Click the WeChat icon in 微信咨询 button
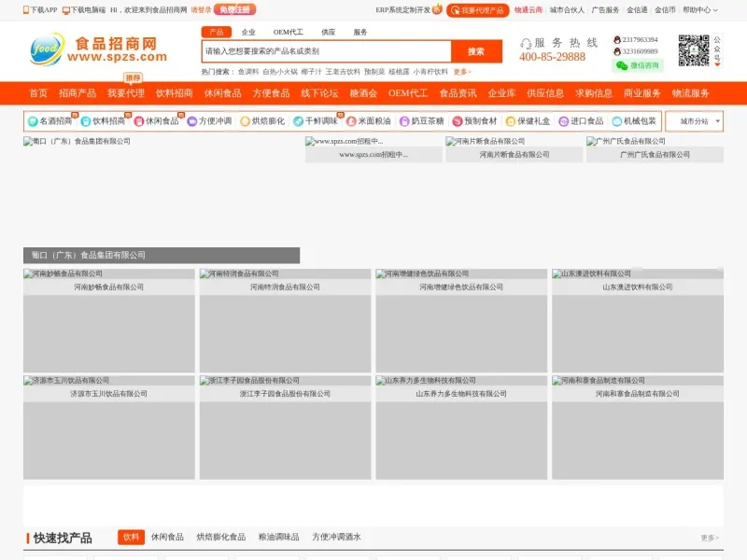The image size is (747, 560). tap(622, 65)
